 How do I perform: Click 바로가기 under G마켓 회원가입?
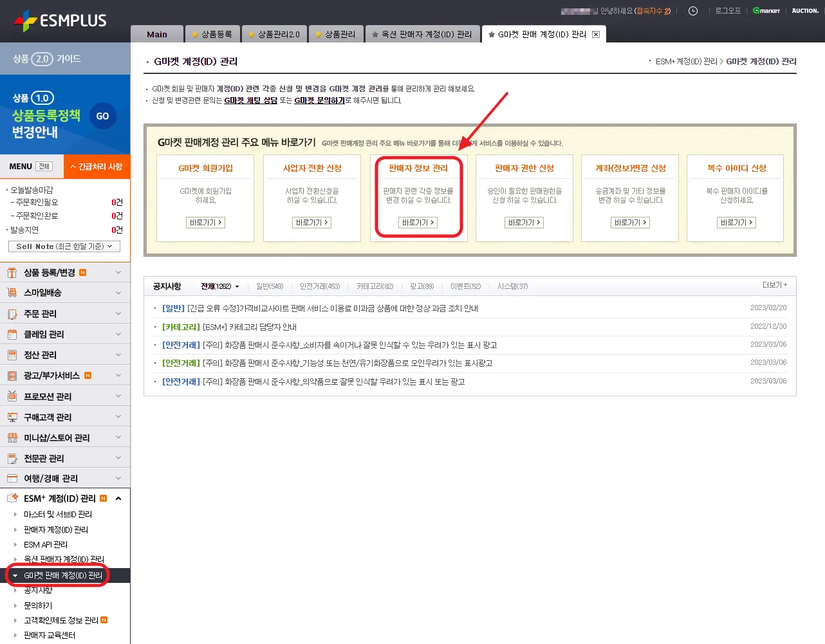click(206, 223)
